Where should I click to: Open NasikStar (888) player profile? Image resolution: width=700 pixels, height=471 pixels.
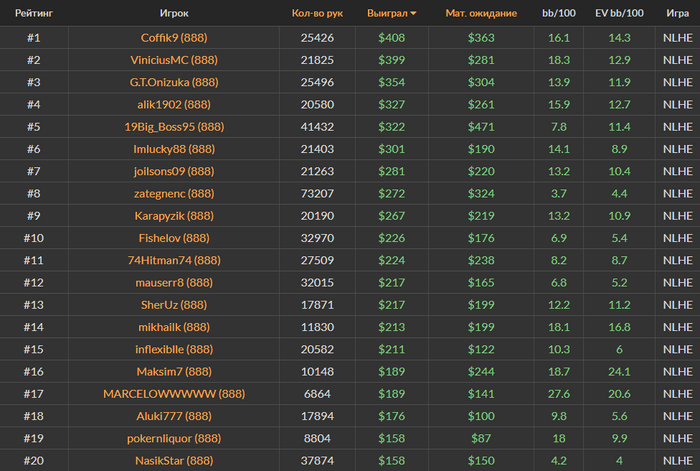pos(174,460)
